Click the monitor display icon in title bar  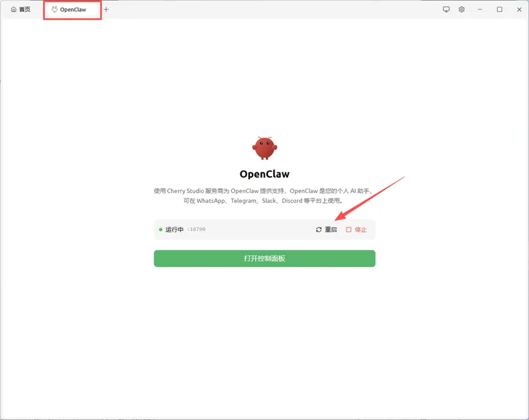[446, 9]
